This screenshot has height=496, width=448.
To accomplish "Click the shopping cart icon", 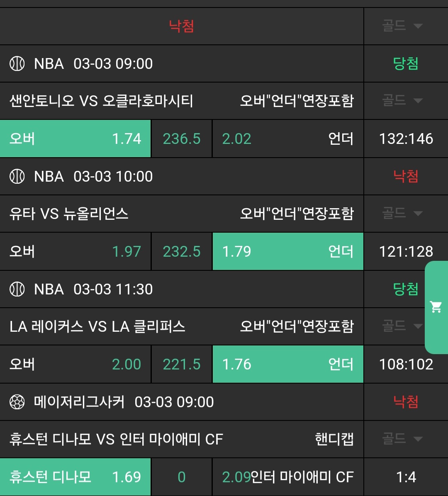I will pyautogui.click(x=436, y=307).
